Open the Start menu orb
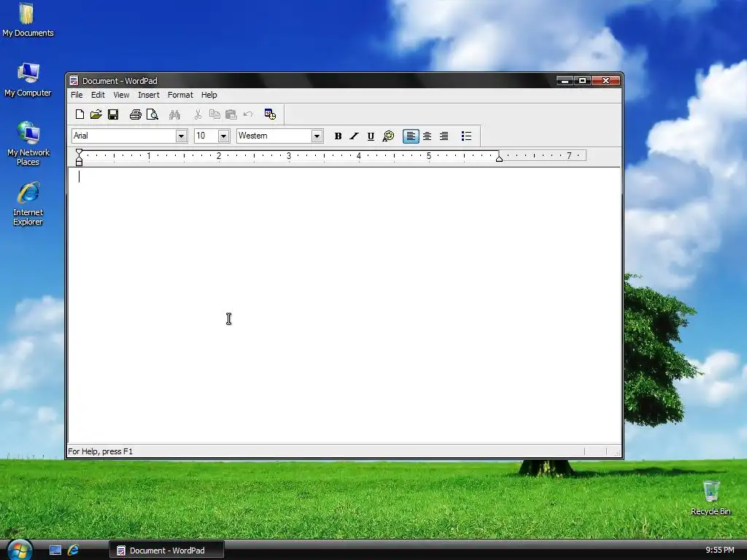Image resolution: width=747 pixels, height=560 pixels. [20, 551]
